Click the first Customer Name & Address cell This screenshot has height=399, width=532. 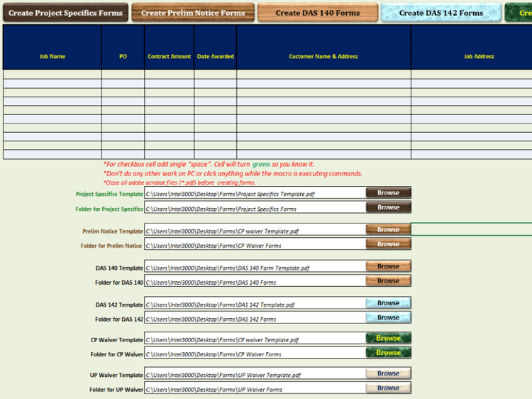pos(323,75)
